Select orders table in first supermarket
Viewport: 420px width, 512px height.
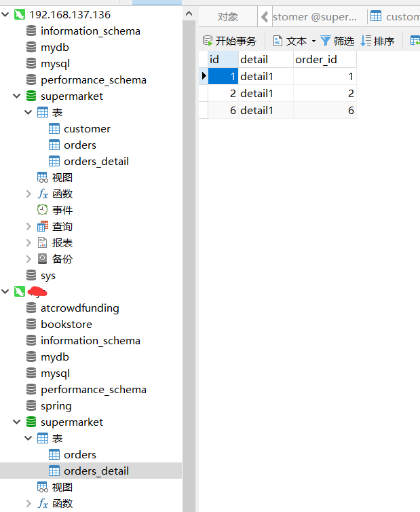(80, 145)
